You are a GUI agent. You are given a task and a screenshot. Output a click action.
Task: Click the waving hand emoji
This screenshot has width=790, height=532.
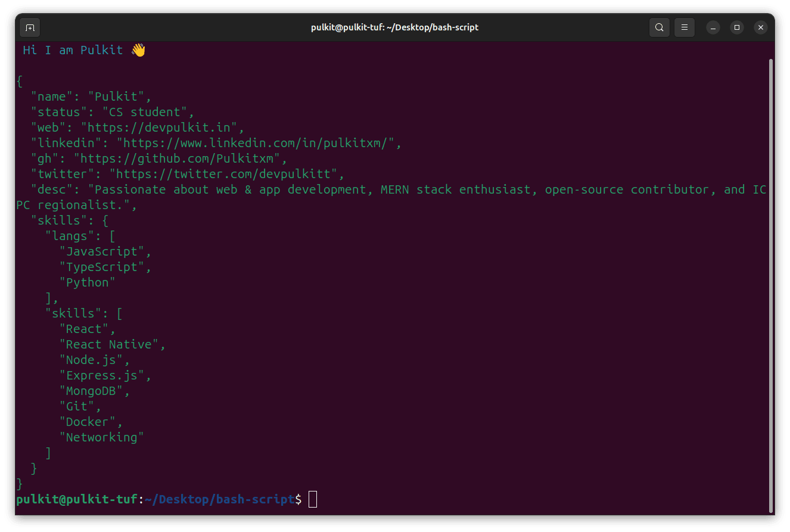pos(138,49)
